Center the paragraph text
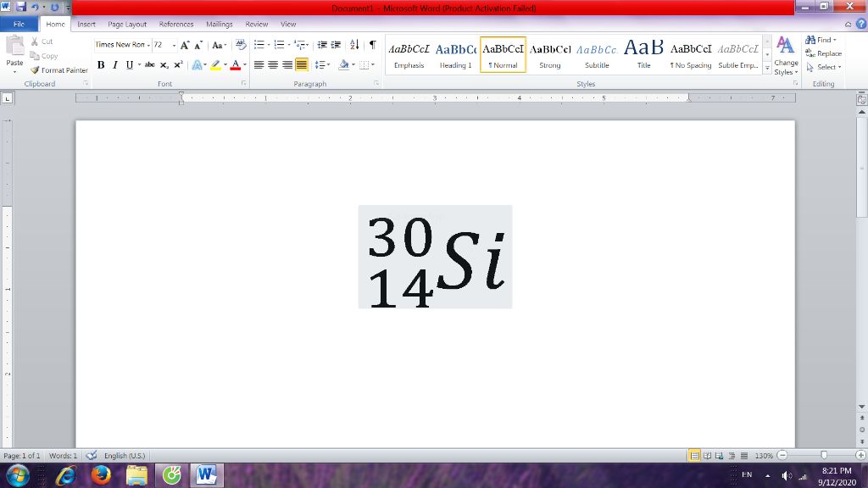Image resolution: width=868 pixels, height=488 pixels. point(273,65)
